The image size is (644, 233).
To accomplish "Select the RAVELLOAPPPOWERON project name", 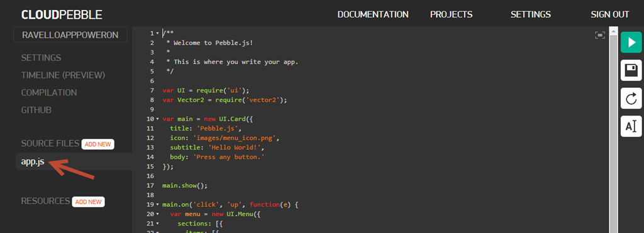I will click(x=70, y=35).
